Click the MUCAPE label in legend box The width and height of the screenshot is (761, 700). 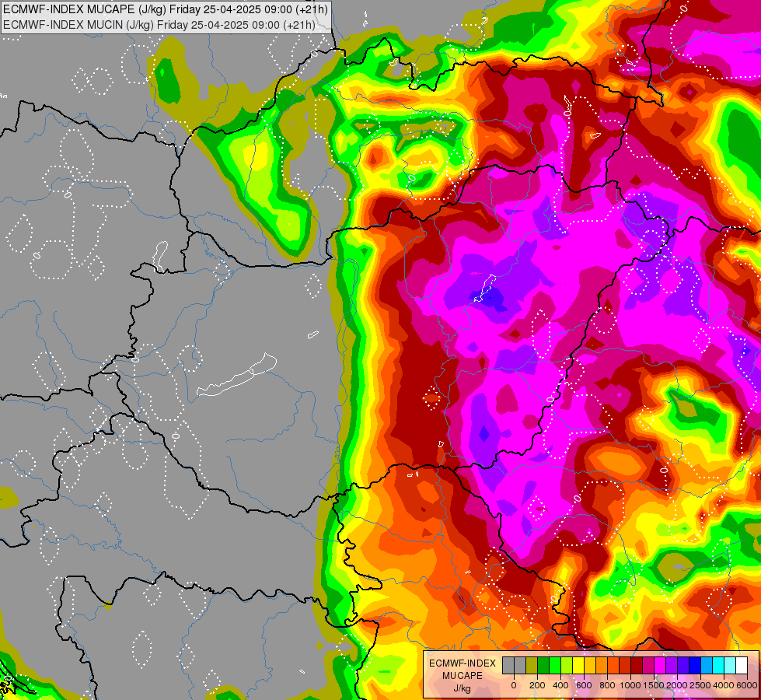coord(463,676)
